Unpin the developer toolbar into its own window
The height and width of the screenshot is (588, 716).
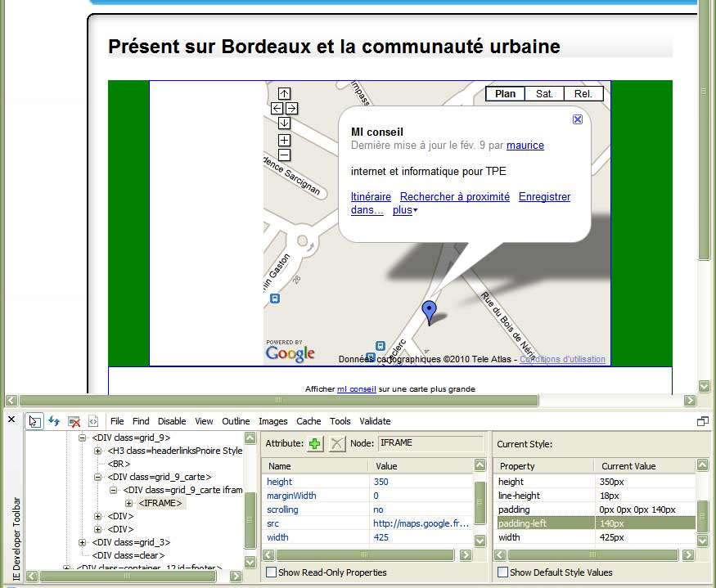[703, 421]
